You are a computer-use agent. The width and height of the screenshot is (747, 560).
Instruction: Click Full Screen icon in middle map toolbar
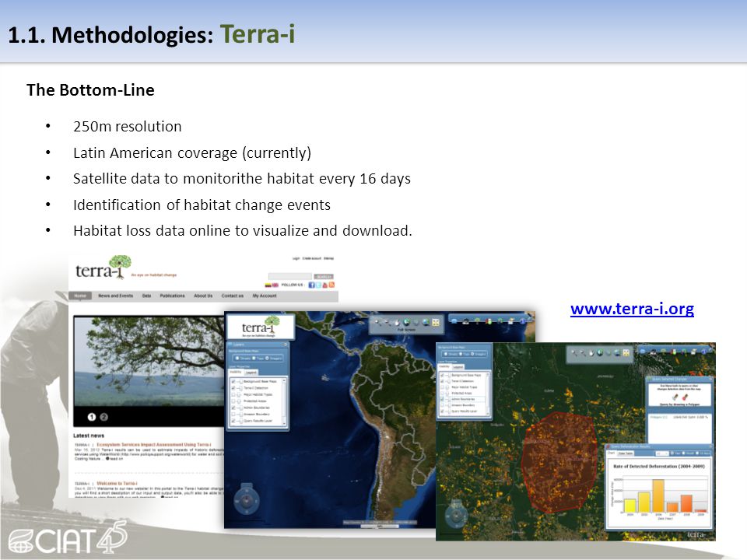pyautogui.click(x=436, y=322)
